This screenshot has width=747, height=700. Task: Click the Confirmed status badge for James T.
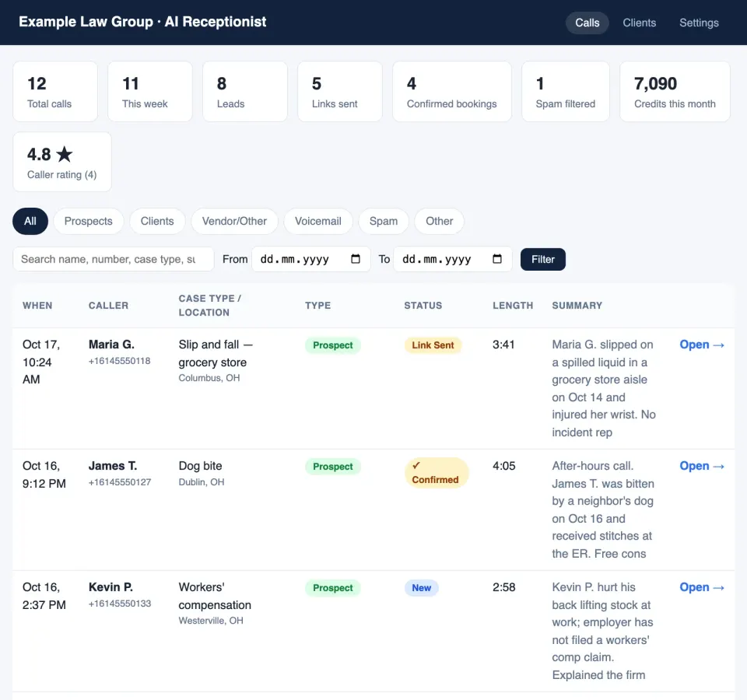point(437,473)
